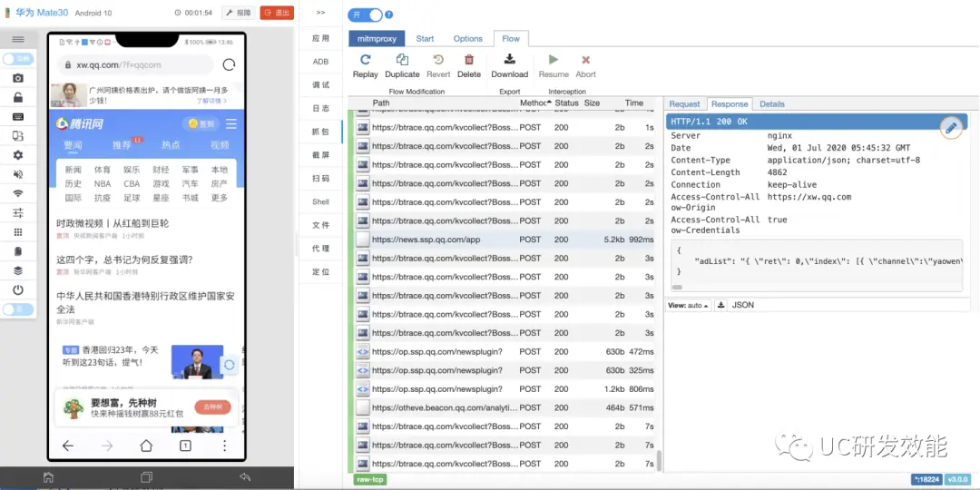Click the Download export icon
This screenshot has height=490, width=980.
(x=509, y=59)
